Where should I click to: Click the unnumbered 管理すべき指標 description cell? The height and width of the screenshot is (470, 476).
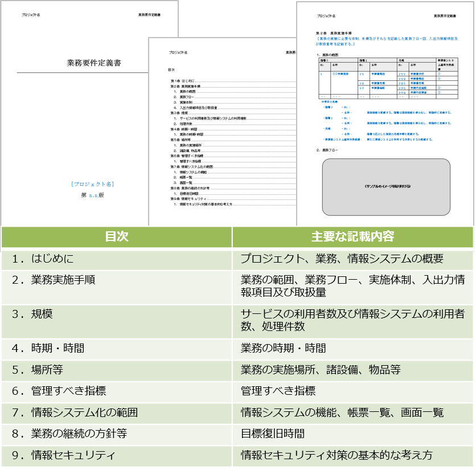[353, 391]
